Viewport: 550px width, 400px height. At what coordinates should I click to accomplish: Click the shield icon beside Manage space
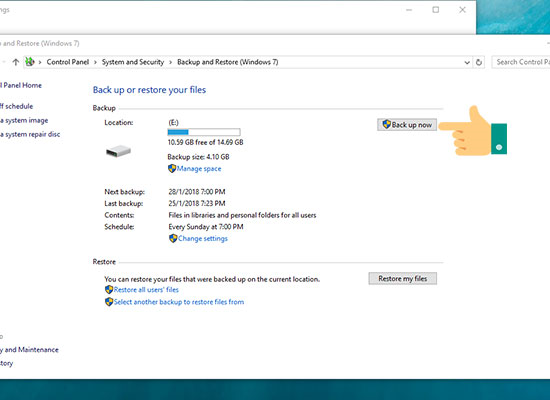172,168
